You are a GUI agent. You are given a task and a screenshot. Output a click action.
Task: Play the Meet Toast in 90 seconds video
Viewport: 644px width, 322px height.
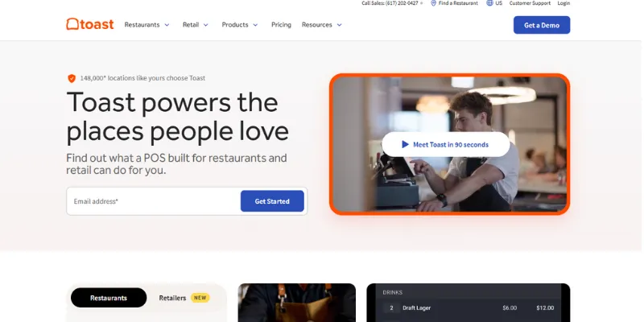coord(446,144)
